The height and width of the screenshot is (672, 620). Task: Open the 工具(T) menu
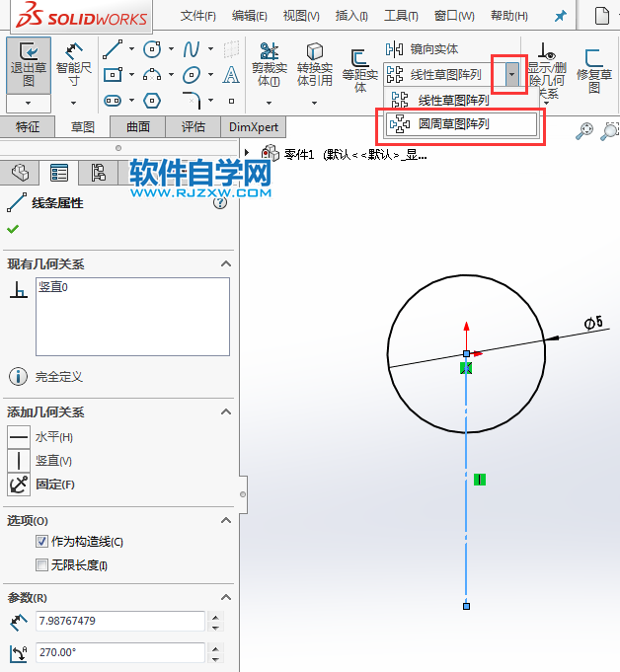tap(401, 17)
